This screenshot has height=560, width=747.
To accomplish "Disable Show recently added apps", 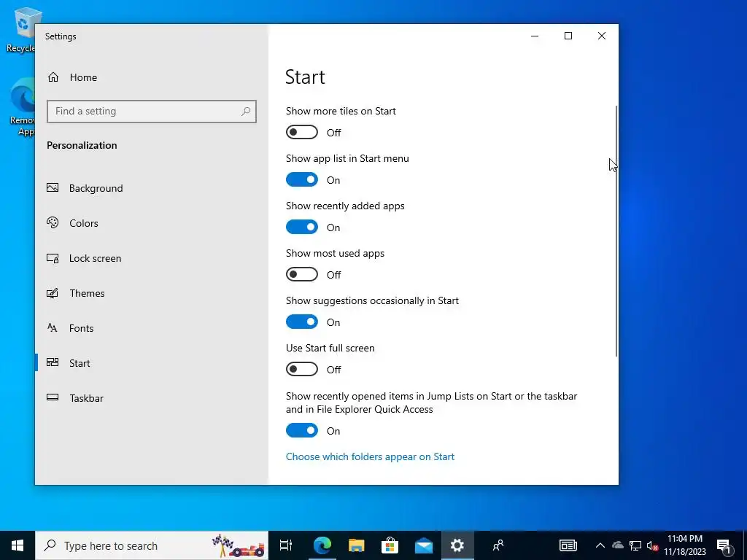I will pos(301,227).
